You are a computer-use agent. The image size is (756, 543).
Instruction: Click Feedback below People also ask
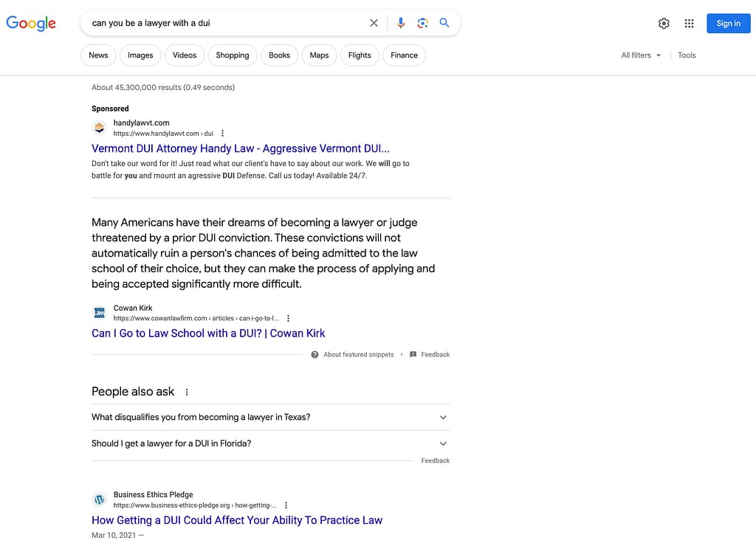click(x=436, y=461)
